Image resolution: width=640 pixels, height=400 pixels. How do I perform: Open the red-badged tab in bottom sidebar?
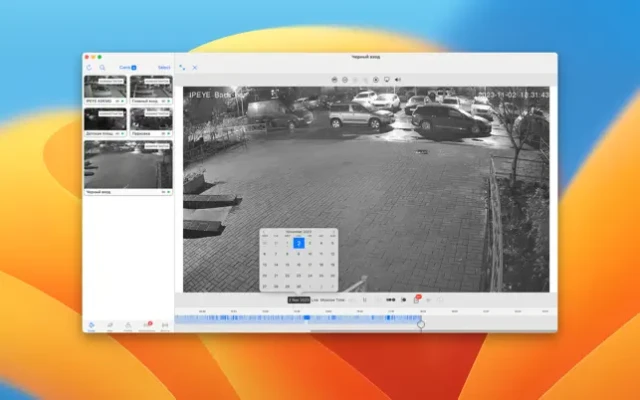pos(146,326)
